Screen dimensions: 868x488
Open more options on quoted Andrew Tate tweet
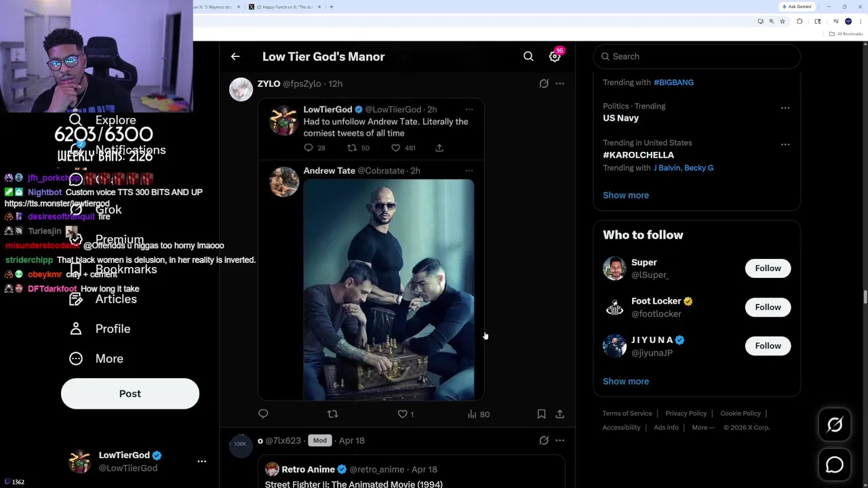pos(469,171)
